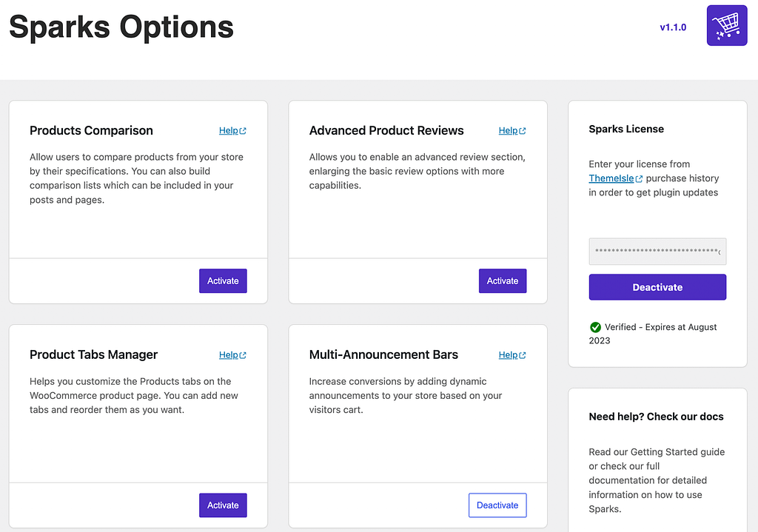Screen dimensions: 758x532
Task: Click the Multi-Announcement Bars description text
Action: pos(406,395)
